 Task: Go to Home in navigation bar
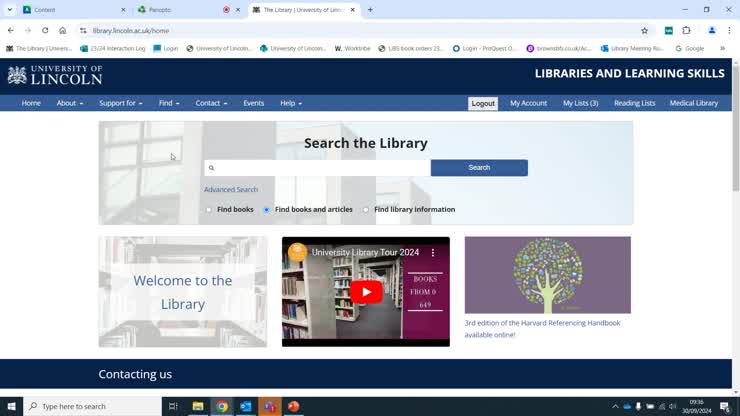point(31,103)
